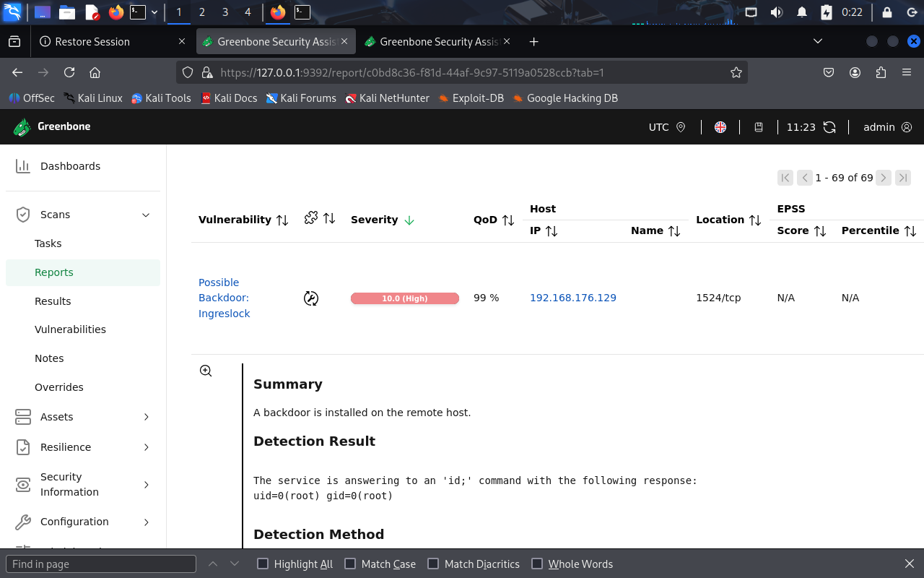The image size is (924, 578).
Task: Click the magnifier icon beside the result details
Action: tap(206, 370)
